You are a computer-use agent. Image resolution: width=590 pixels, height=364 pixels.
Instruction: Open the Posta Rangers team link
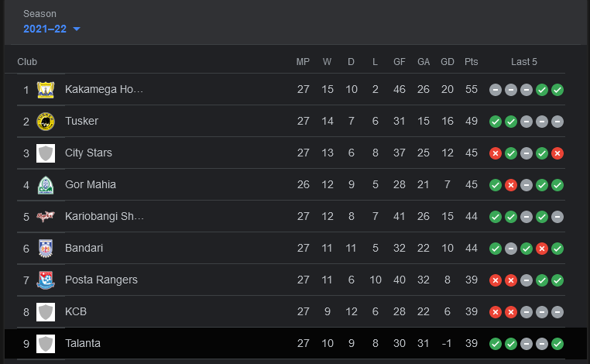tap(101, 280)
